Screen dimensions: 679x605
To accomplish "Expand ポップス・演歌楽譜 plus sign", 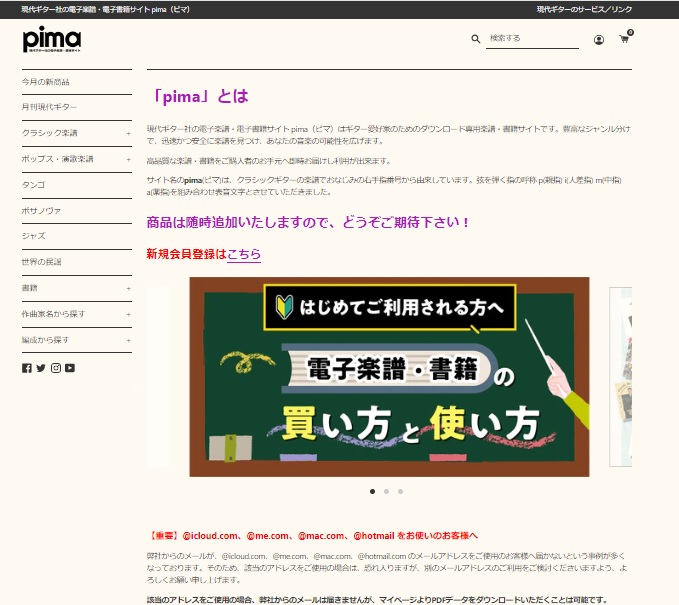I will click(128, 159).
